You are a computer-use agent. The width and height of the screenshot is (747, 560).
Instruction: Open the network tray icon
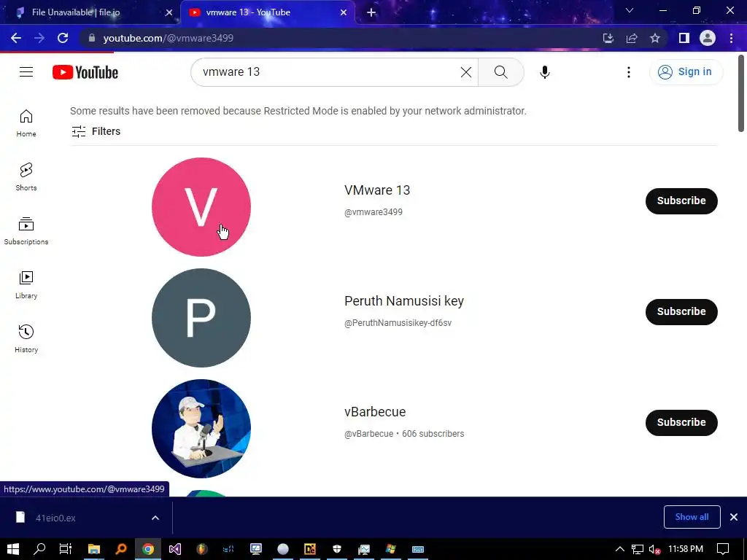tap(638, 550)
